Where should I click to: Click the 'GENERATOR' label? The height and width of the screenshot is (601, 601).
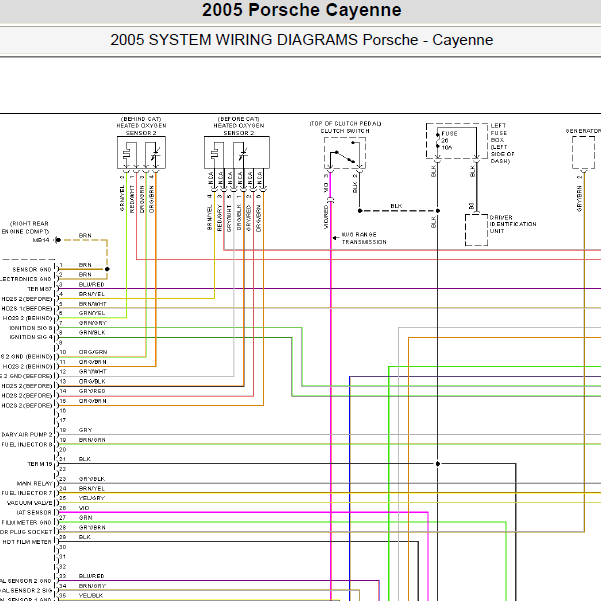point(583,131)
